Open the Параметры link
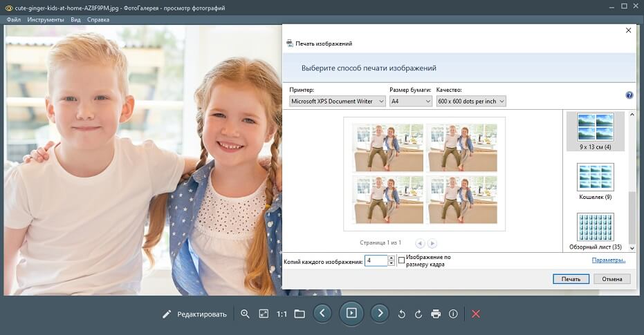Screen dimensions: 644x335 tap(609, 260)
